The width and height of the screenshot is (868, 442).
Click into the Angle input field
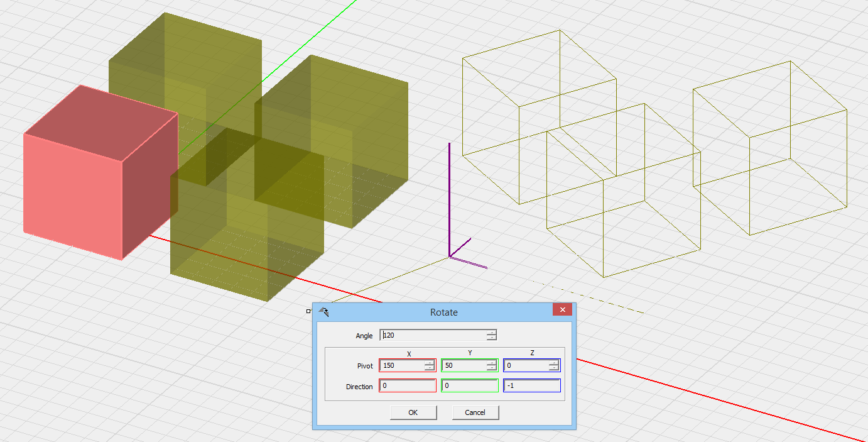click(x=433, y=336)
